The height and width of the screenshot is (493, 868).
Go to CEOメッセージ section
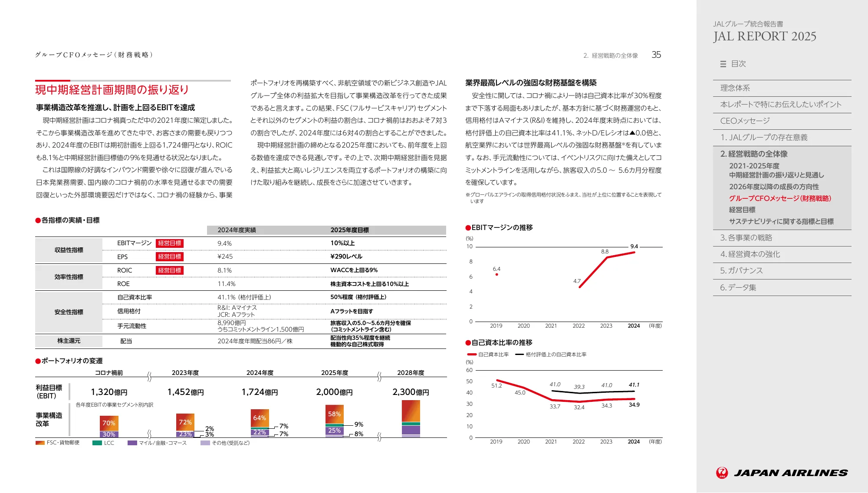click(x=745, y=121)
